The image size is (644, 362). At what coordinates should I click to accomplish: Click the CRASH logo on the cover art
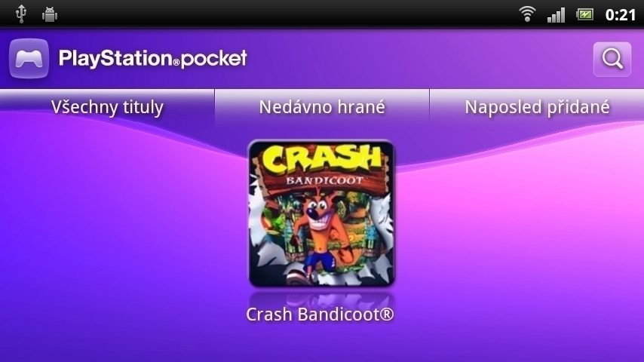click(x=320, y=159)
